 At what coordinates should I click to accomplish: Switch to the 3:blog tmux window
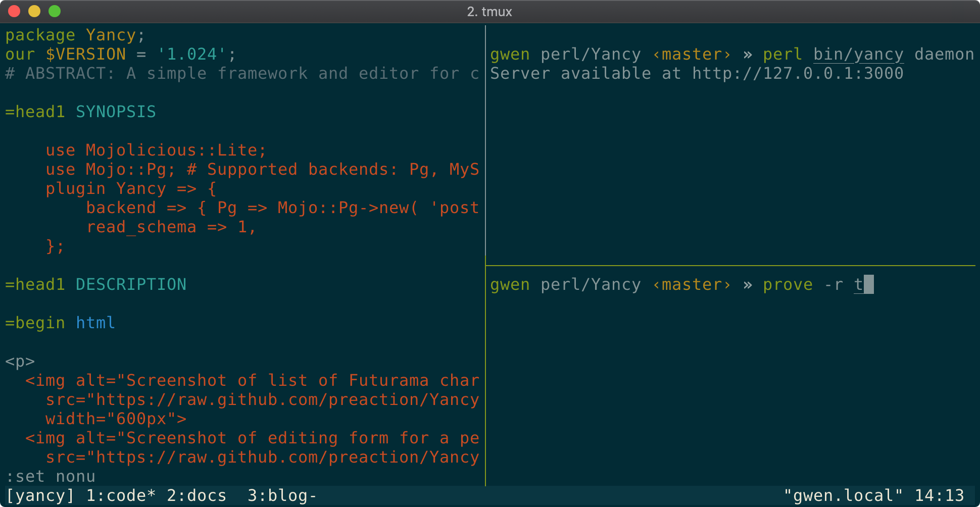point(282,495)
